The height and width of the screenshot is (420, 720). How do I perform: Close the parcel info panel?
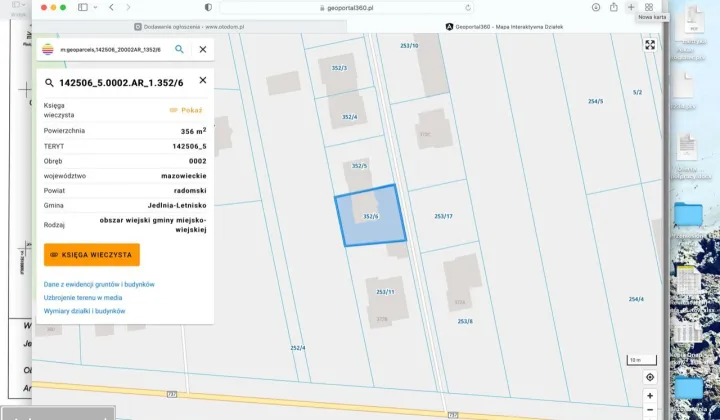pyautogui.click(x=203, y=80)
